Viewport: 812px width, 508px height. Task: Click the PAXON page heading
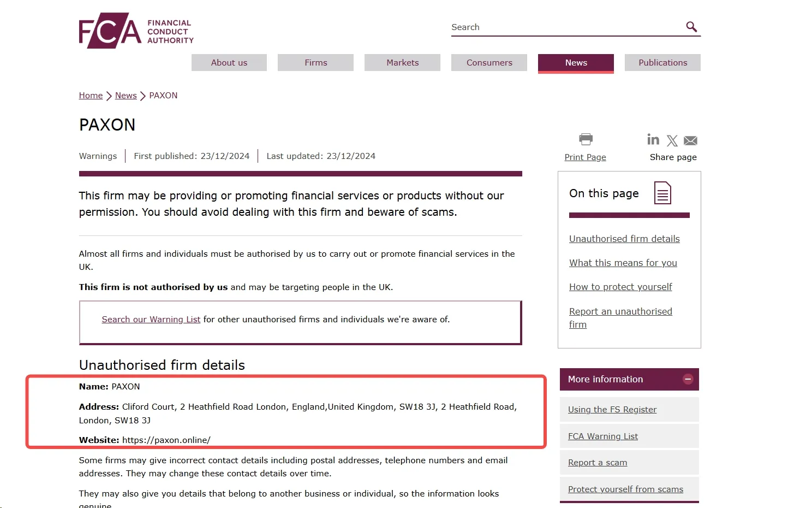coord(107,125)
